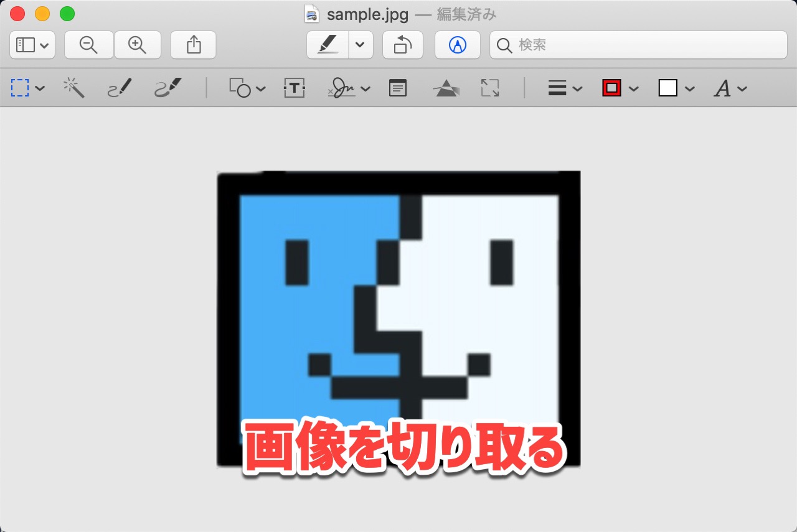This screenshot has height=532, width=797.
Task: Select the Draw pen tool
Action: [x=168, y=88]
